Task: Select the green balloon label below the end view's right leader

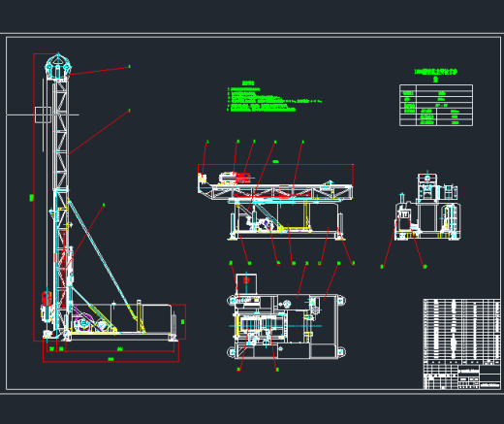Action: click(x=425, y=267)
